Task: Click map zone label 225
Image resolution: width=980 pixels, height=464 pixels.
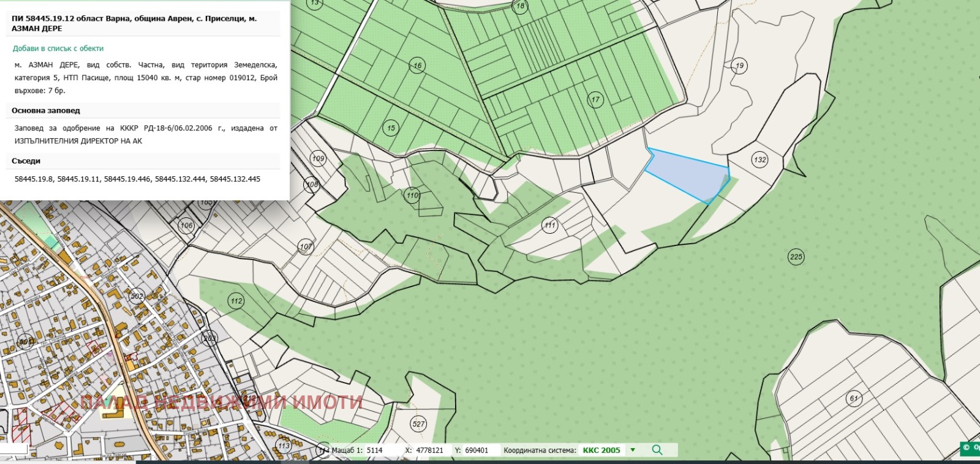Action: pyautogui.click(x=796, y=256)
